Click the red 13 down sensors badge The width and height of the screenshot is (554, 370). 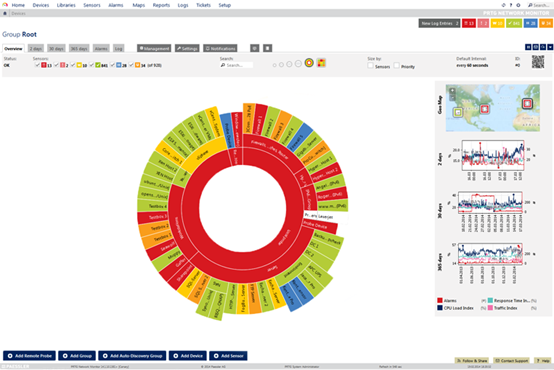[x=468, y=23]
